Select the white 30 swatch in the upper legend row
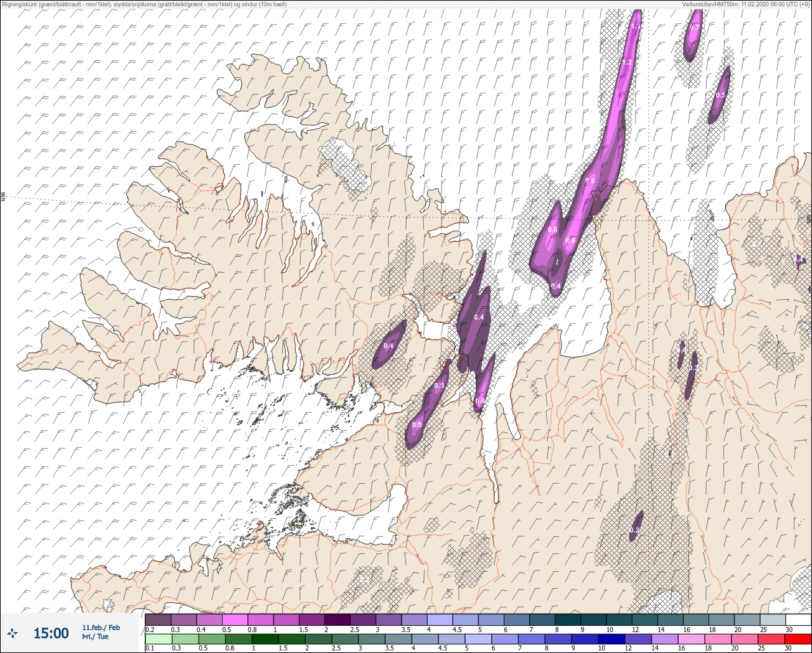This screenshot has width=812, height=653. click(x=798, y=619)
